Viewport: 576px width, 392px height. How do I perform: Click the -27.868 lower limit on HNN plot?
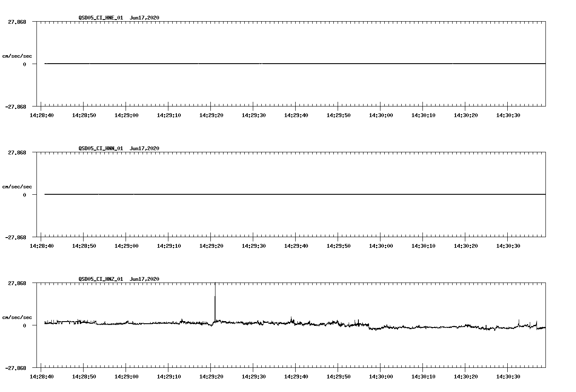tap(16, 237)
